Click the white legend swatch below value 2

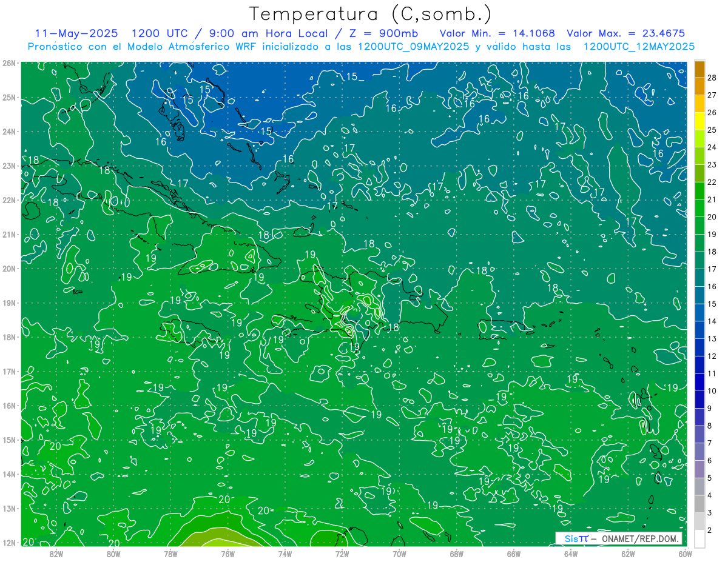[x=699, y=538]
